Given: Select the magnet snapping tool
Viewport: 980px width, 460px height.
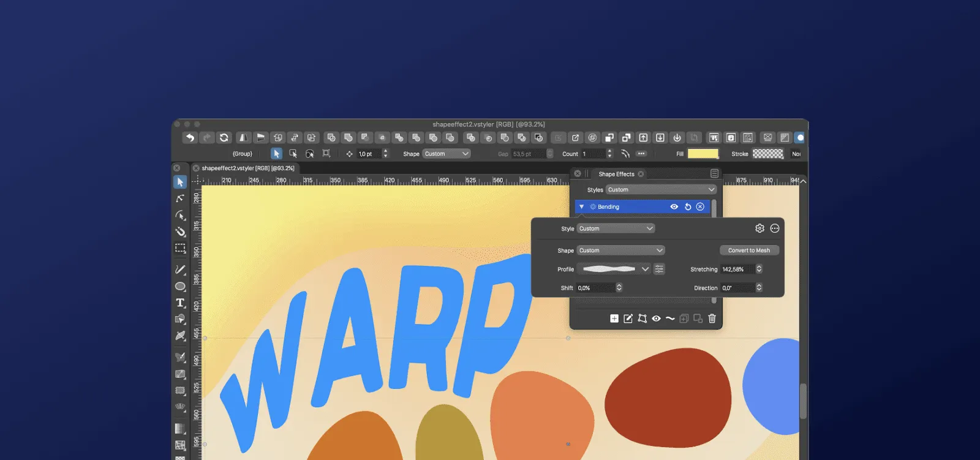Looking at the screenshot, I should 180,232.
